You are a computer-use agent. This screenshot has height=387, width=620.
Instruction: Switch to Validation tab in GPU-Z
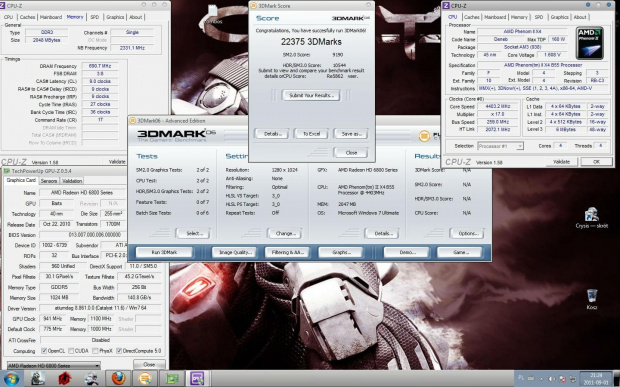[x=72, y=181]
